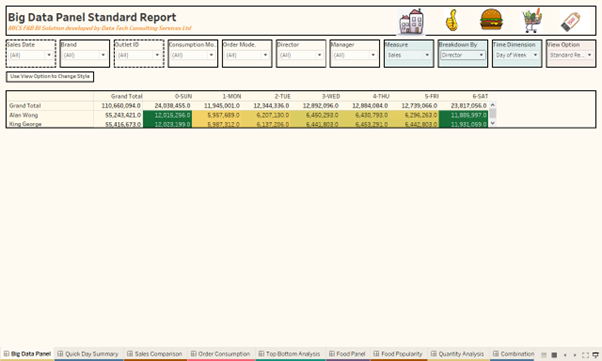Switch to Food Popularity tab

[398, 354]
